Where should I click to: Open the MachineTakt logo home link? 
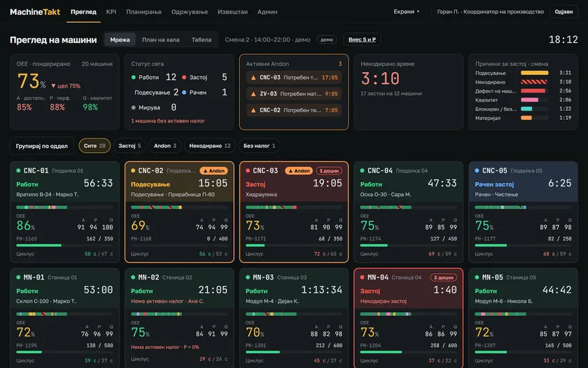pyautogui.click(x=35, y=12)
